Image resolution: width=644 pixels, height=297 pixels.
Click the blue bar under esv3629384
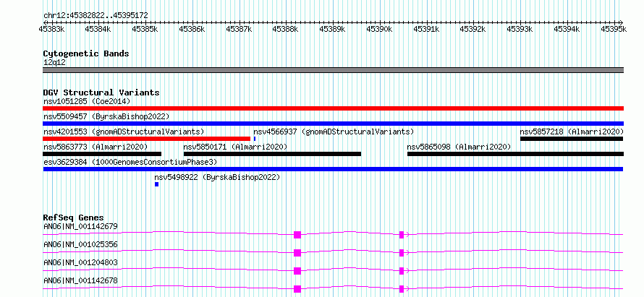tap(333, 169)
